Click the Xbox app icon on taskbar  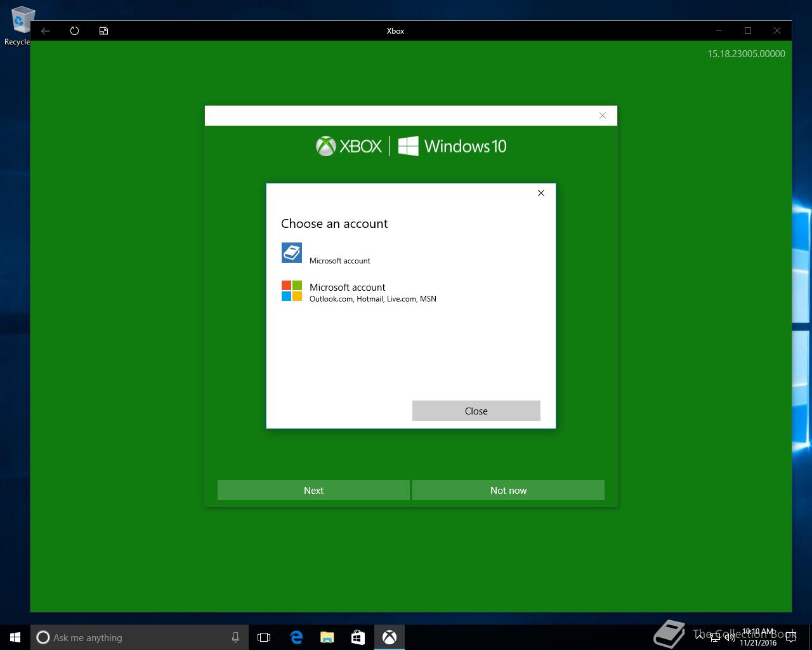coord(389,637)
